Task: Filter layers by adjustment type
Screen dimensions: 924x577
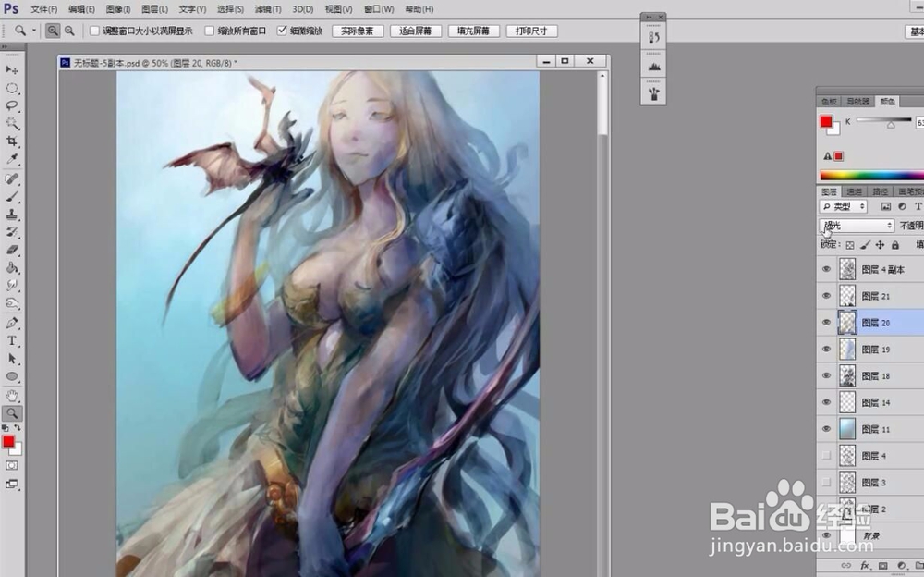Action: 902,206
